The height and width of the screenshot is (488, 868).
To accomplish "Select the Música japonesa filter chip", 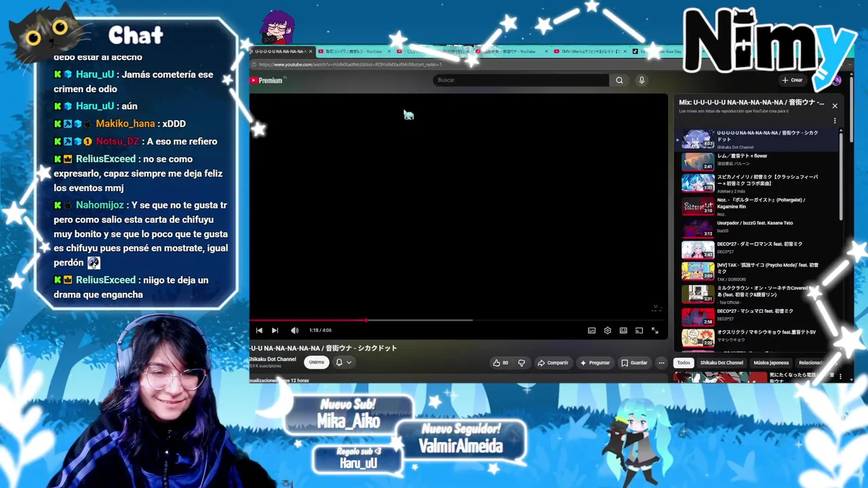I will click(x=771, y=363).
